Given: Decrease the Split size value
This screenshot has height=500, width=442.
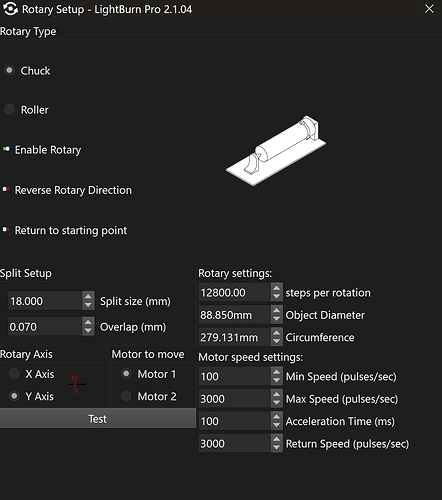Looking at the screenshot, I should [x=88, y=305].
